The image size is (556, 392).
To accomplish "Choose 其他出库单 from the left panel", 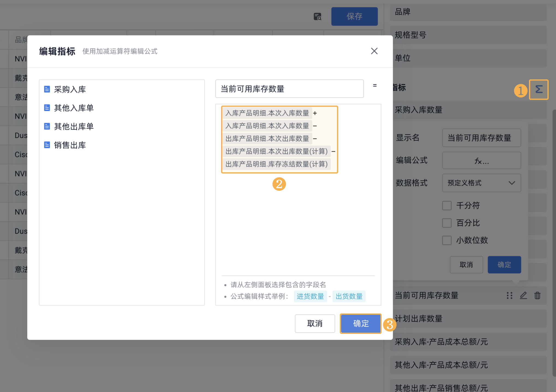I will pos(74,127).
